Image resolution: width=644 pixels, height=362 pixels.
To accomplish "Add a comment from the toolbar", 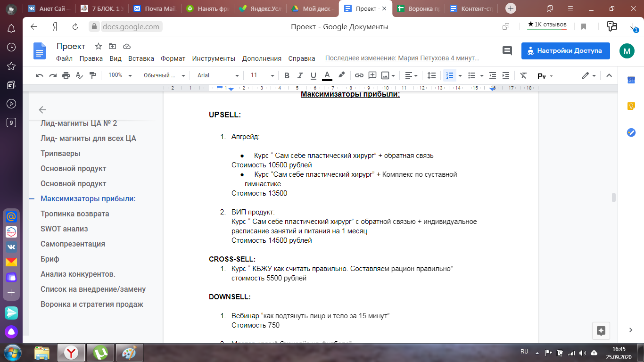I will pos(372,75).
